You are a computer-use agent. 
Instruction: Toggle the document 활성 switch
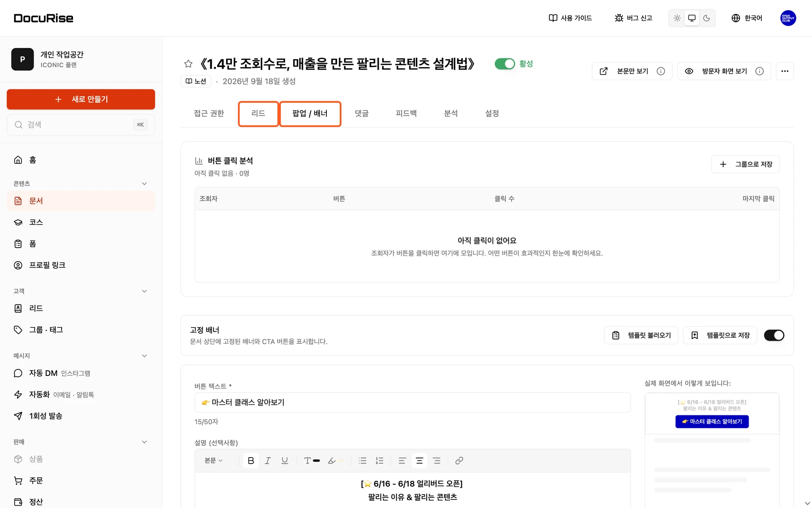point(505,64)
